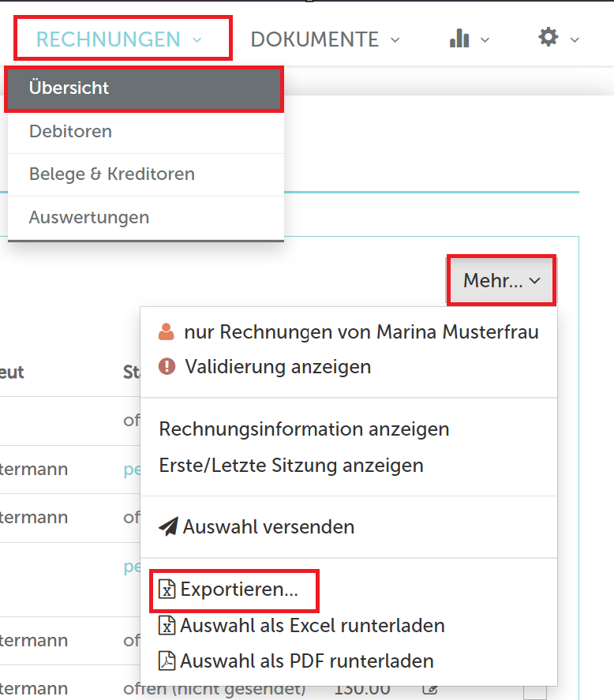Click the PDF icon beside Auswahl als PDF
Viewport: 614px width, 700px height.
point(167,661)
